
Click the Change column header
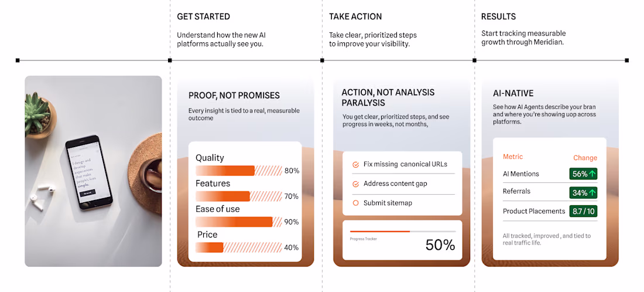tap(585, 158)
